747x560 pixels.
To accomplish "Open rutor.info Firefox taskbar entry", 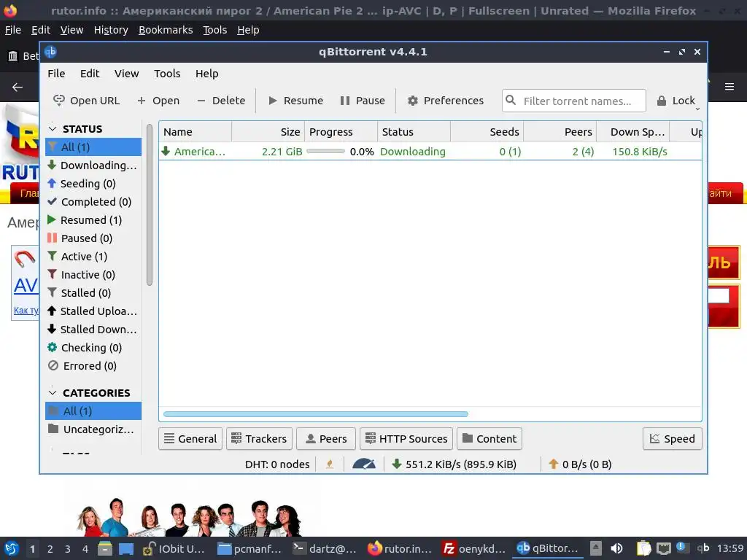I will pyautogui.click(x=400, y=548).
